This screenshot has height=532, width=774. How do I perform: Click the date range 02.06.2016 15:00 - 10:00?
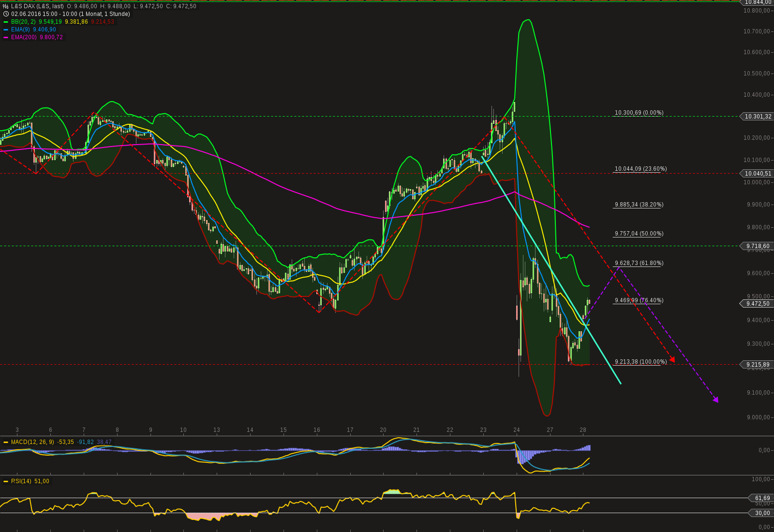click(44, 14)
